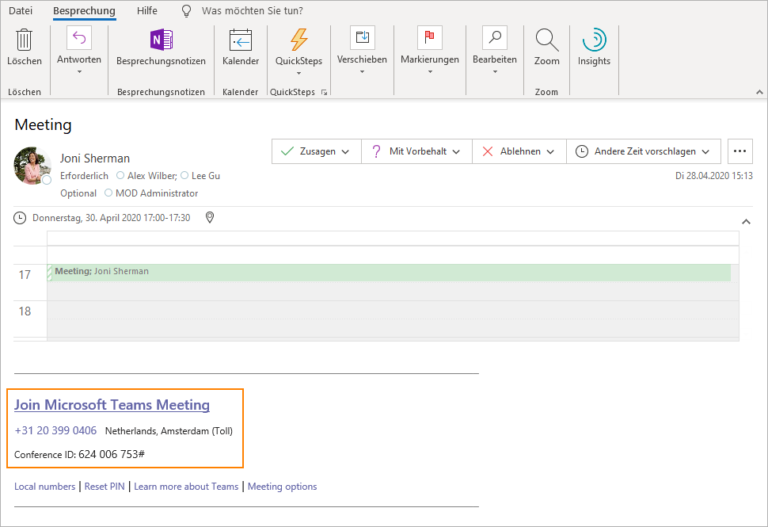Click MOD Administrator presence indicator
This screenshot has width=768, height=527.
tap(108, 193)
